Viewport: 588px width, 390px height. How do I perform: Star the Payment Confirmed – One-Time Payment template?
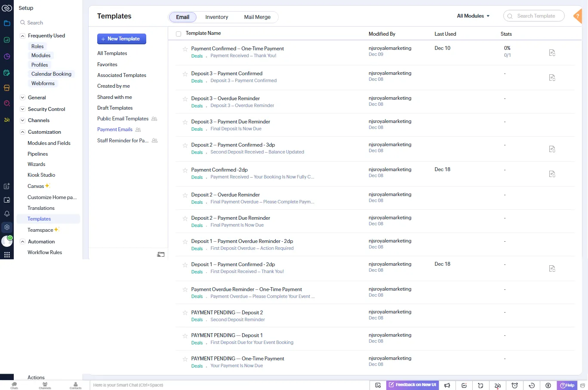[185, 49]
